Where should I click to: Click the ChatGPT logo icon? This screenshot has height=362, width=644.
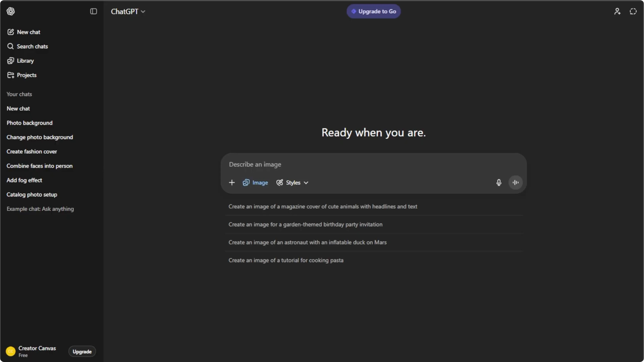click(x=10, y=11)
